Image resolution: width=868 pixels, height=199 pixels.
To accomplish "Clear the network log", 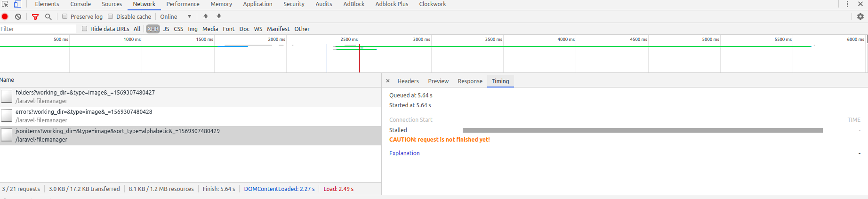I will 18,16.
